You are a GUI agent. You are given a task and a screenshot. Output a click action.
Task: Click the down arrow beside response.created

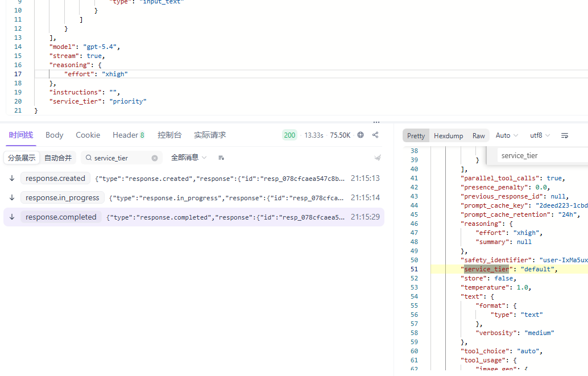[x=12, y=178]
